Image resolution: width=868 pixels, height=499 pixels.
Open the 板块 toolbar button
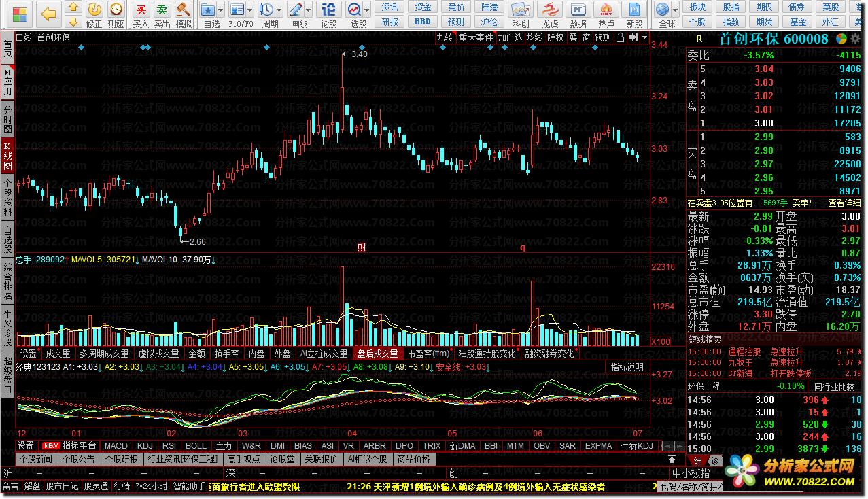(x=697, y=7)
